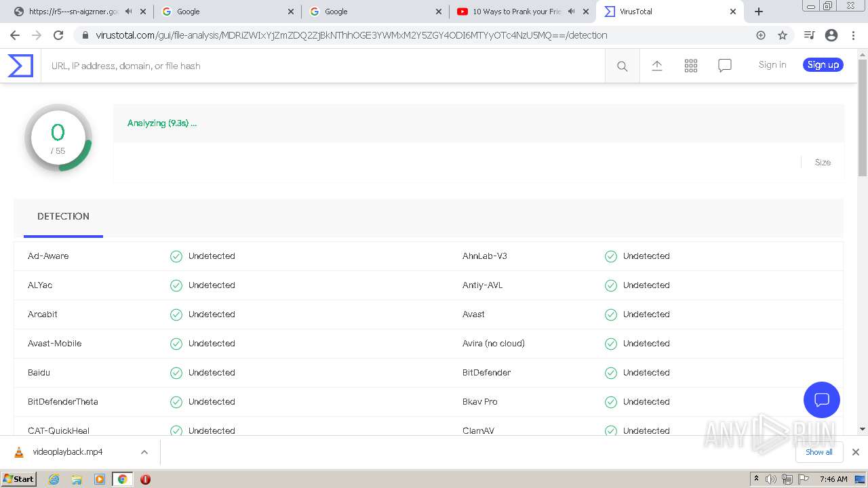Click Undetected result for BitDefender
868x488 pixels.
[646, 373]
